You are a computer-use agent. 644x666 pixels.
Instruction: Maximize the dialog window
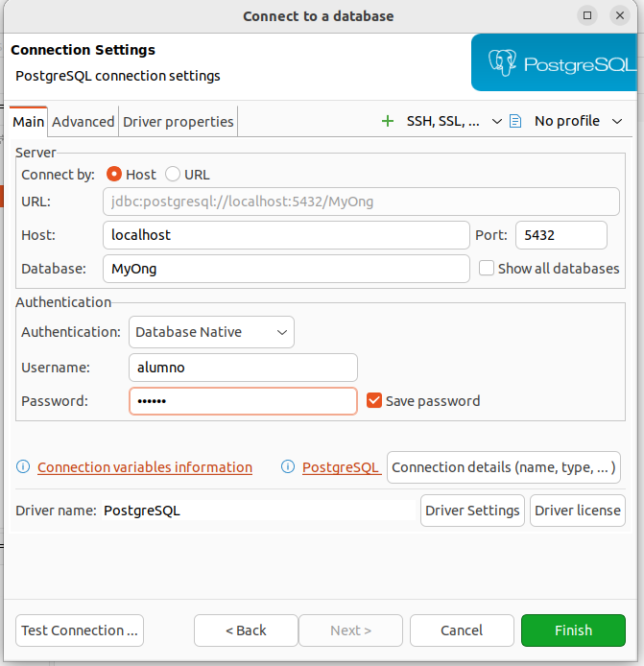pos(587,15)
